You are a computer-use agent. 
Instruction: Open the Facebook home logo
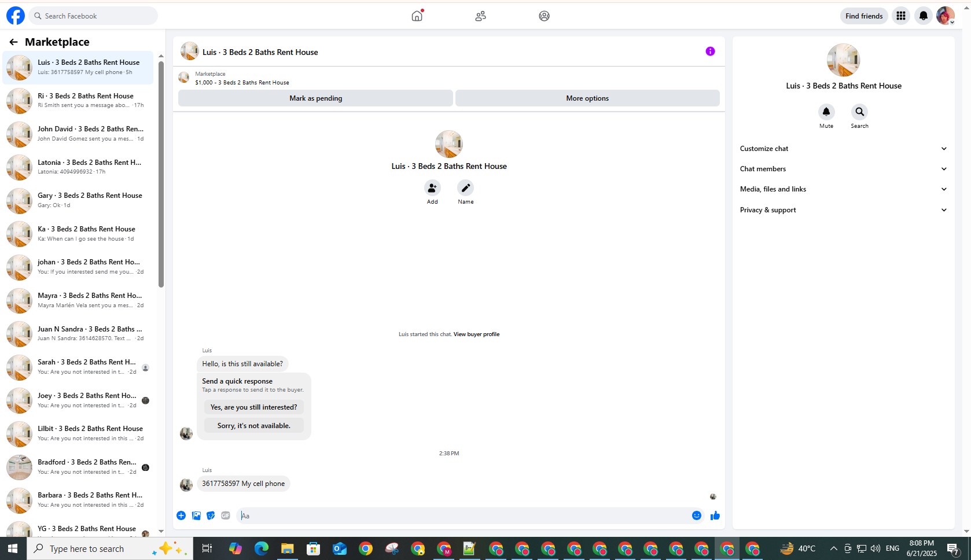pyautogui.click(x=16, y=16)
